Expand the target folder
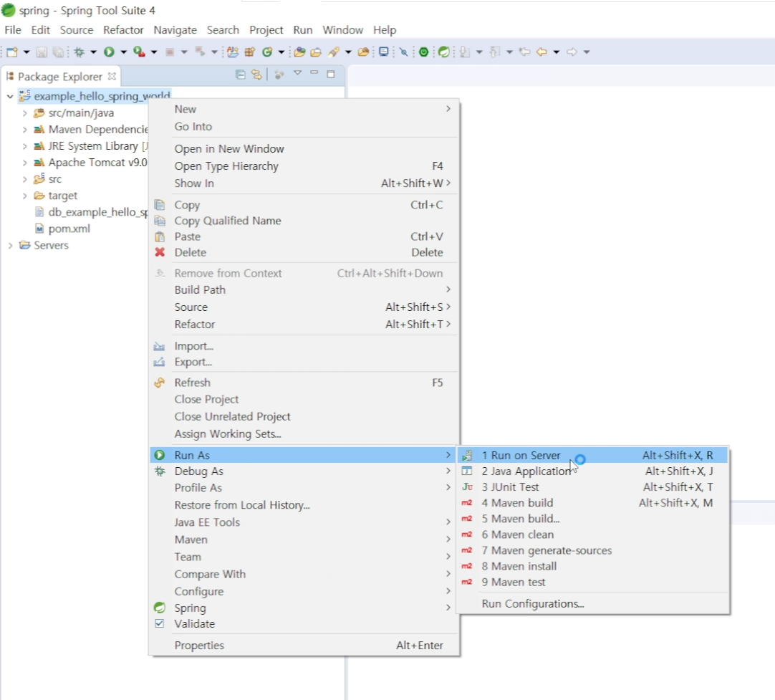The height and width of the screenshot is (700, 775). click(x=25, y=196)
